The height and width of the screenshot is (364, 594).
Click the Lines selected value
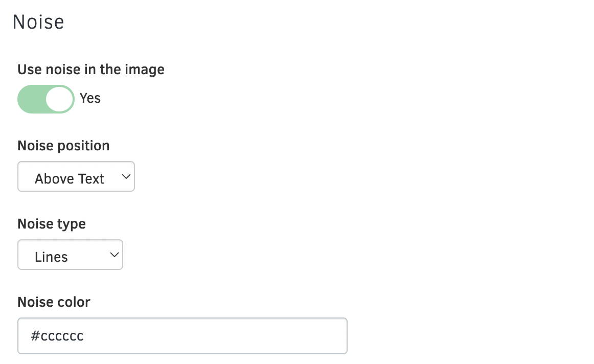51,257
